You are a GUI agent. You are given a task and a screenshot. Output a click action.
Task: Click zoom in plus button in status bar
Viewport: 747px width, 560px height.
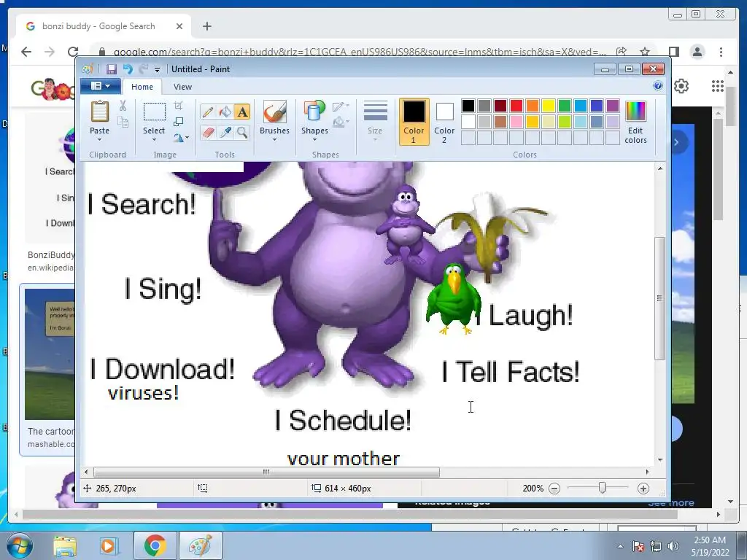click(643, 489)
